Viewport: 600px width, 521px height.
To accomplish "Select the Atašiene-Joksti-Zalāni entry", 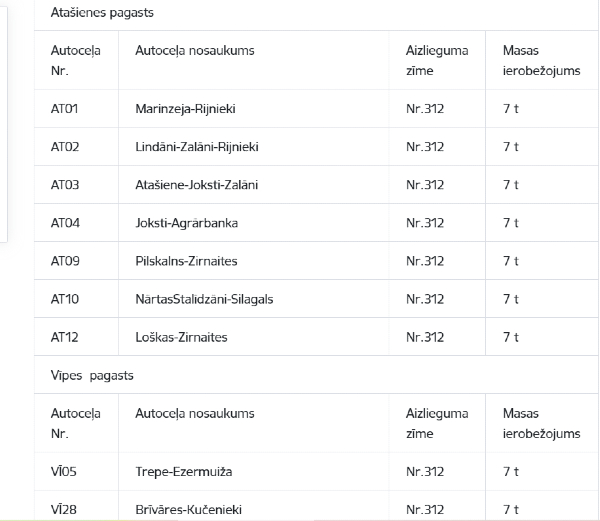I will point(197,185).
